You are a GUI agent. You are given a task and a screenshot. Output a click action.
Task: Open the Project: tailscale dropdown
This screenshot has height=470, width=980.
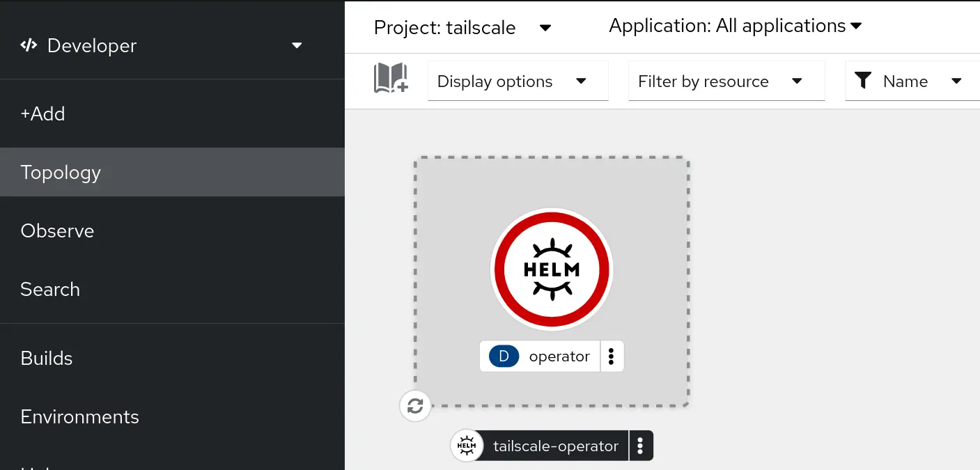462,27
